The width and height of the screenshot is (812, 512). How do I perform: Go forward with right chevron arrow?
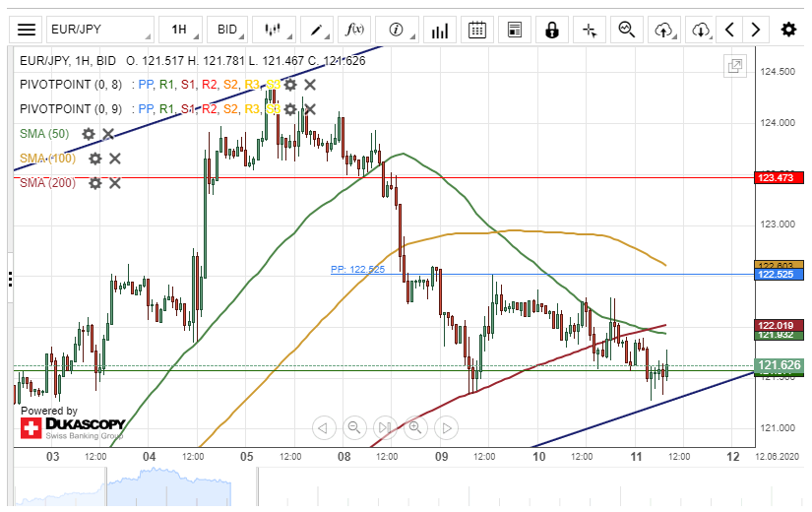coord(756,30)
